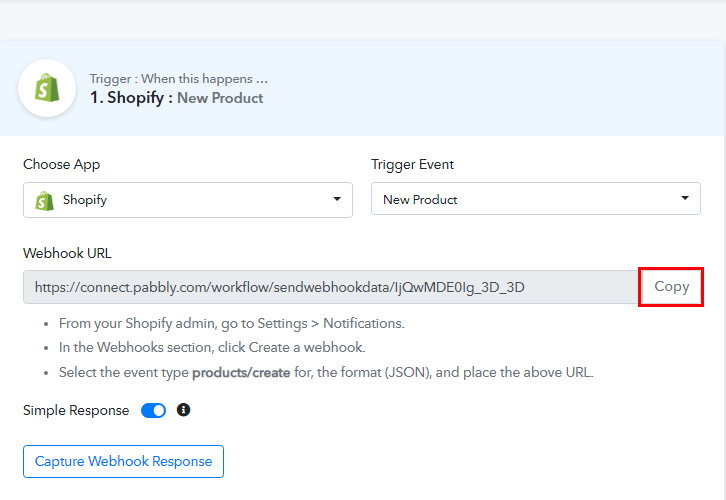The height and width of the screenshot is (500, 726).
Task: Click Capture Webhook Response button
Action: (123, 461)
